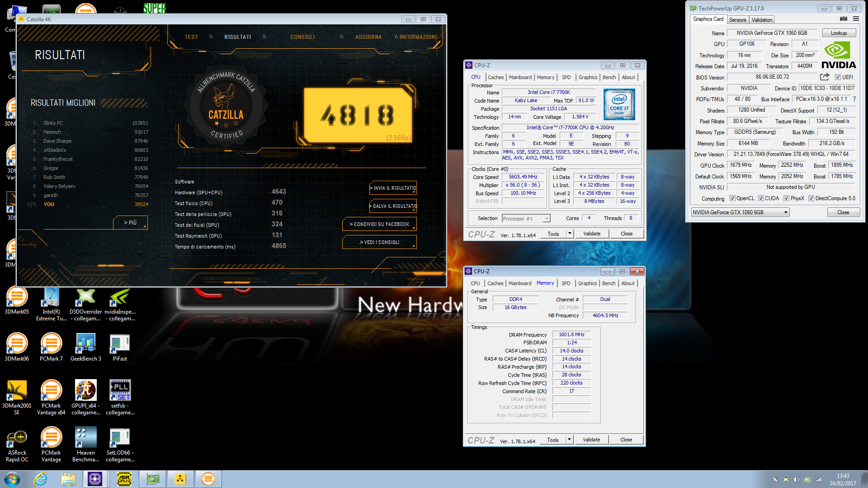Open 3DMark05 desktop shortcut
This screenshot has height=488, width=868.
tap(17, 301)
